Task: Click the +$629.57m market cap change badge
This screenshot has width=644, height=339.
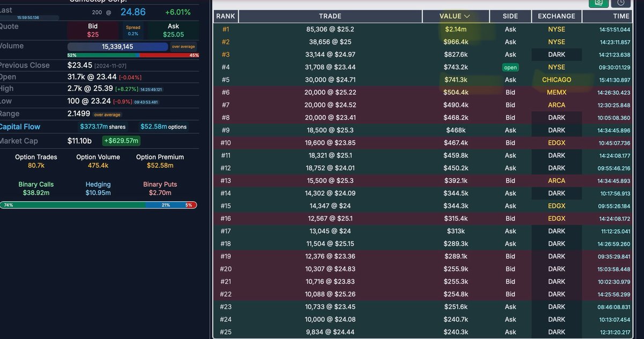Action: [121, 141]
